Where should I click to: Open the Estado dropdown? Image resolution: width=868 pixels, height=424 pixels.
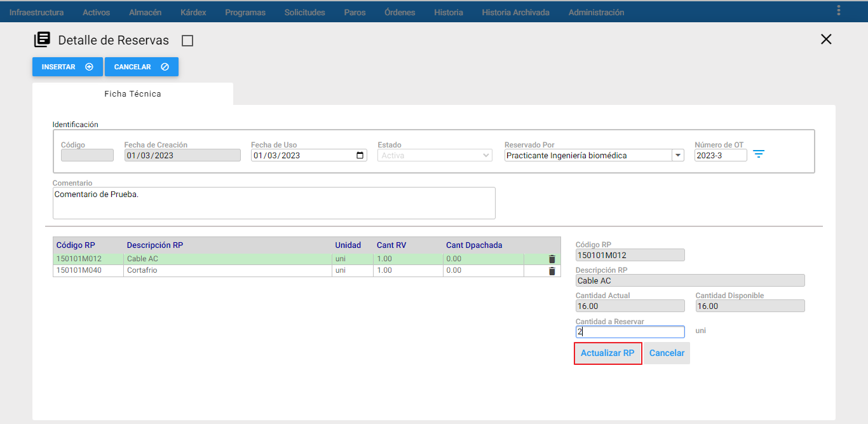(435, 155)
